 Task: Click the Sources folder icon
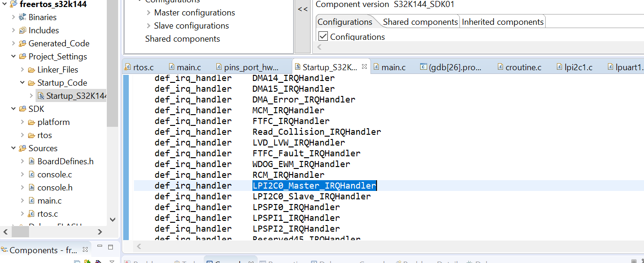22,148
